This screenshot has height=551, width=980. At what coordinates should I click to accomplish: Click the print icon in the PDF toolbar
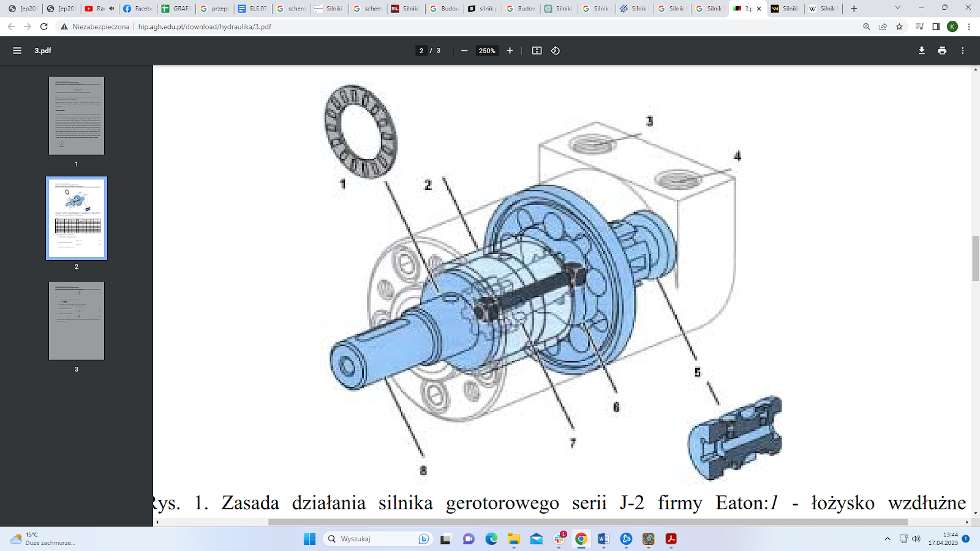[x=941, y=51]
